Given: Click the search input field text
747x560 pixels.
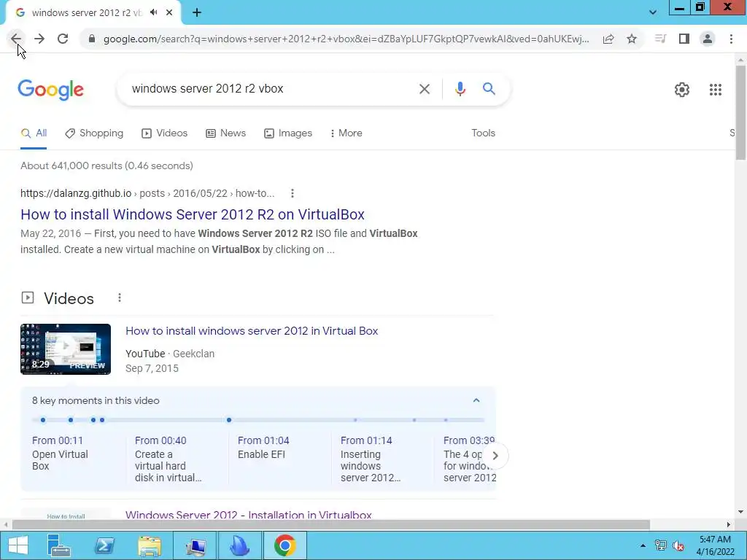Looking at the screenshot, I should pos(208,88).
